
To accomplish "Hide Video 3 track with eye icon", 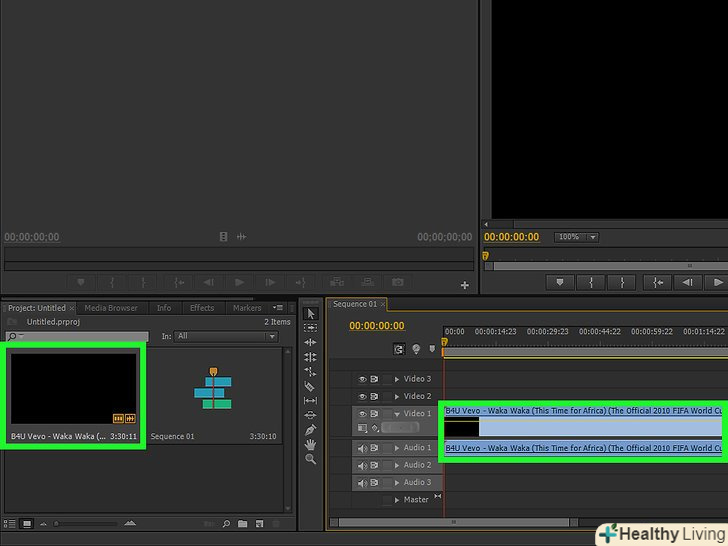I will (362, 379).
